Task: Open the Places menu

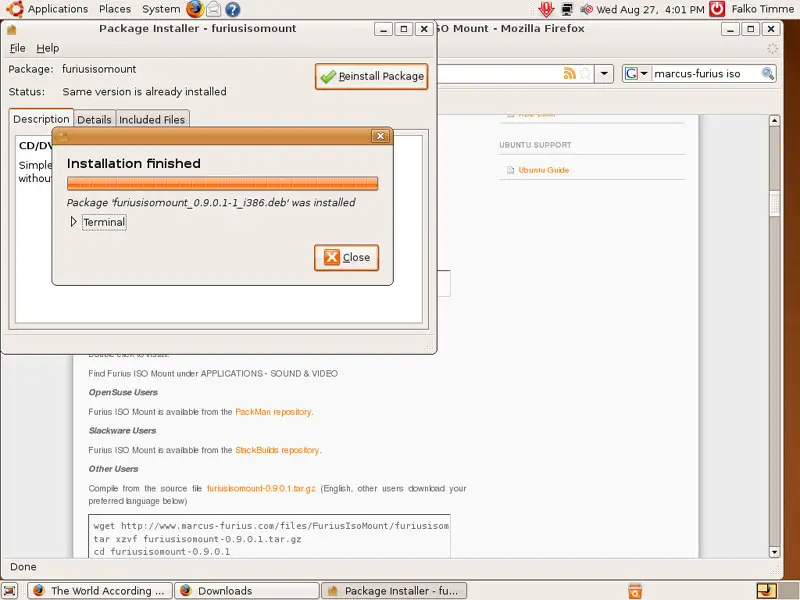Action: pos(115,9)
